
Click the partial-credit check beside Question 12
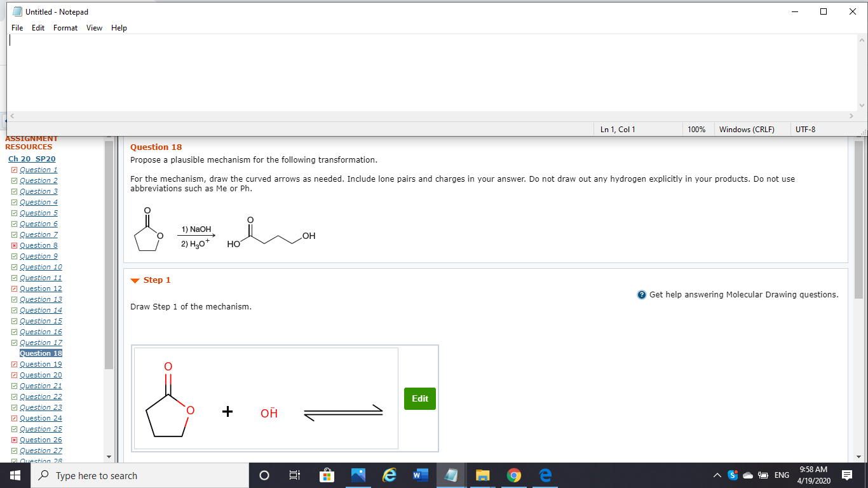14,288
